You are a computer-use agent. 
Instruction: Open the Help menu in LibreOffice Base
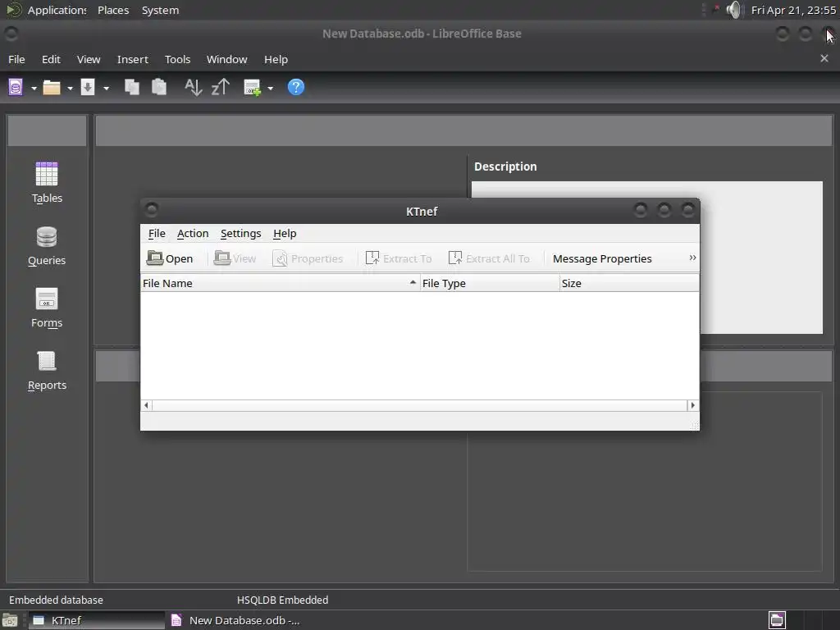pos(276,59)
